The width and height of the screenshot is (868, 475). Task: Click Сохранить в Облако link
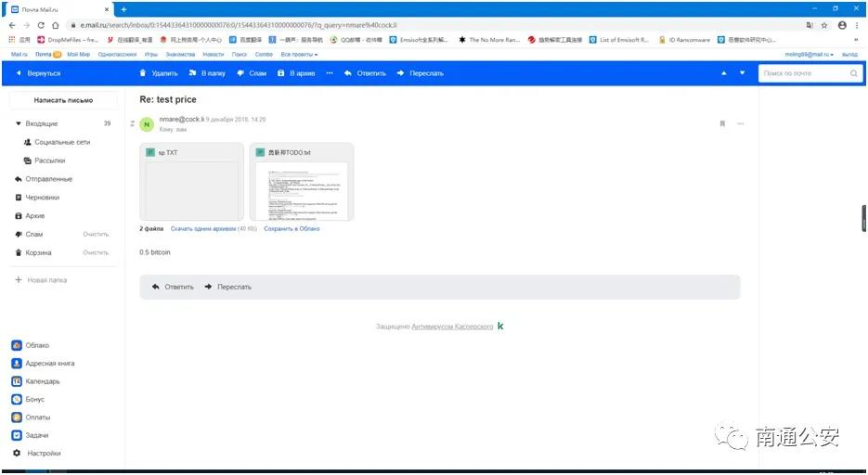pyautogui.click(x=291, y=228)
